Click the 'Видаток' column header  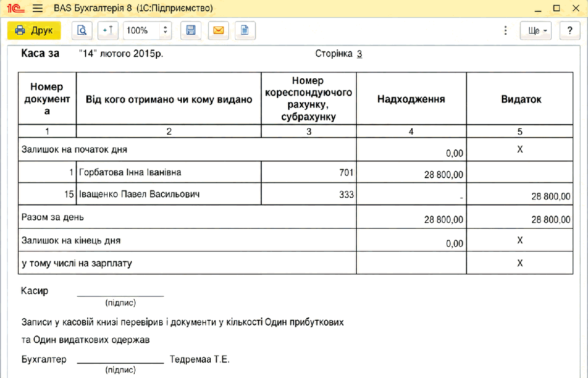point(521,99)
